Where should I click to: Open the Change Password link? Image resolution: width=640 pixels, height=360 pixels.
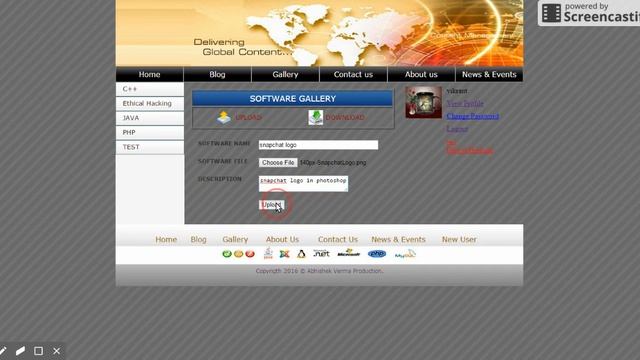point(473,116)
